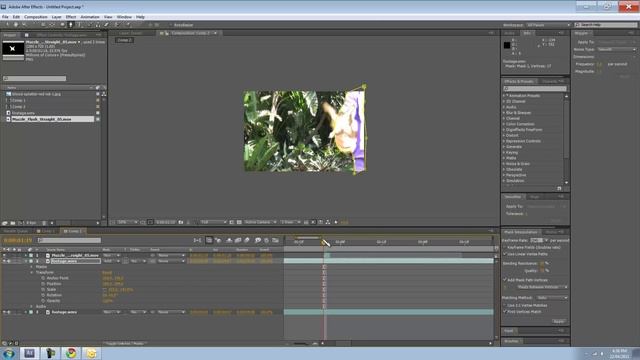Open the viewer resolution Full dropdown
The image size is (640, 360).
213,222
